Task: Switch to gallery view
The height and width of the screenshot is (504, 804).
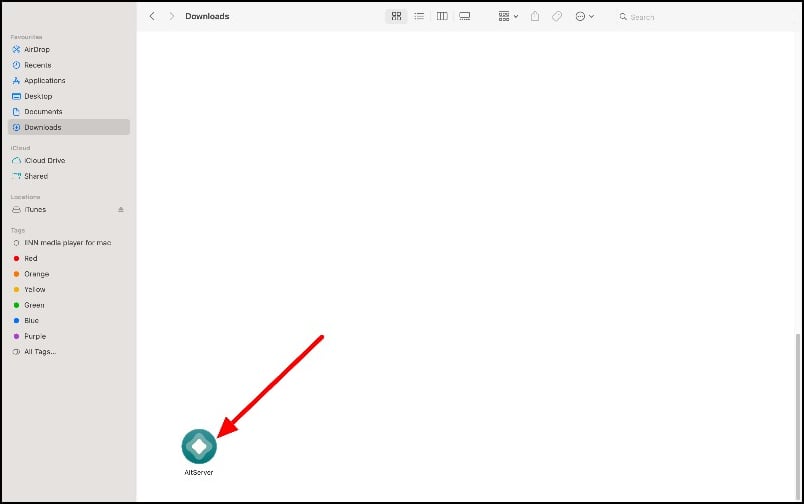Action: tap(465, 16)
